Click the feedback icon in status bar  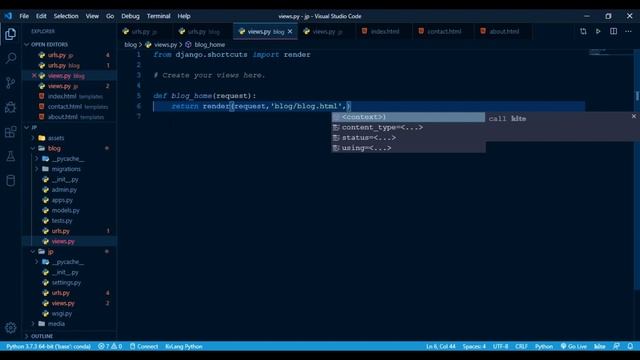[616, 347]
